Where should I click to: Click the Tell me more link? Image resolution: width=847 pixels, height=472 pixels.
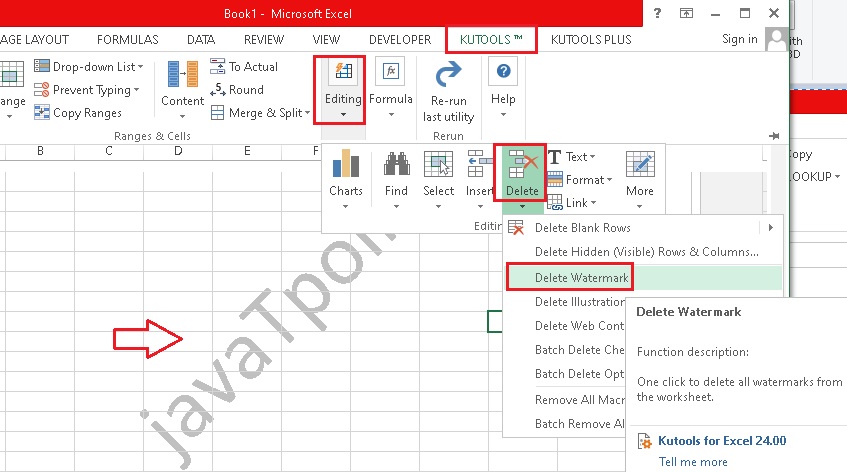[x=693, y=462]
